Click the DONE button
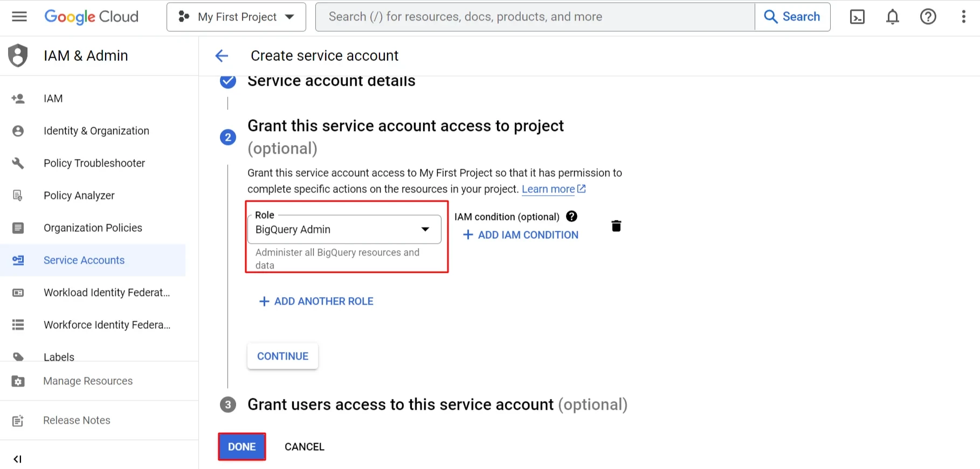The width and height of the screenshot is (980, 469). [241, 447]
